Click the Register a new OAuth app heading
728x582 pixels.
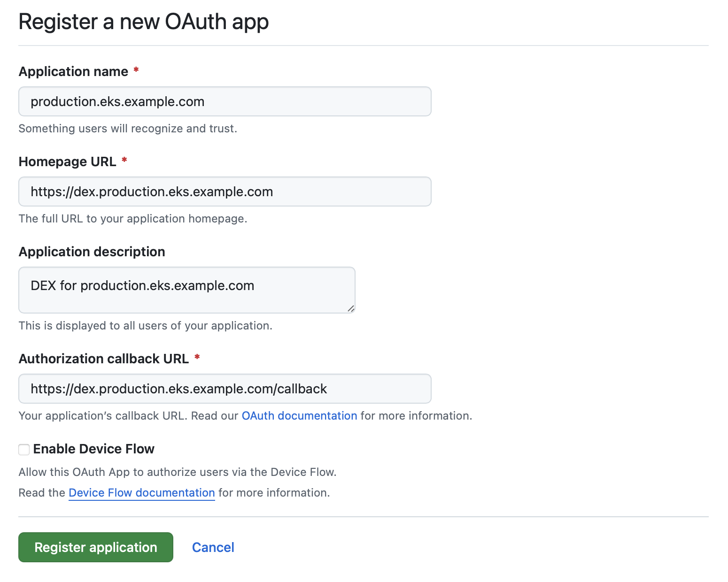point(143,21)
